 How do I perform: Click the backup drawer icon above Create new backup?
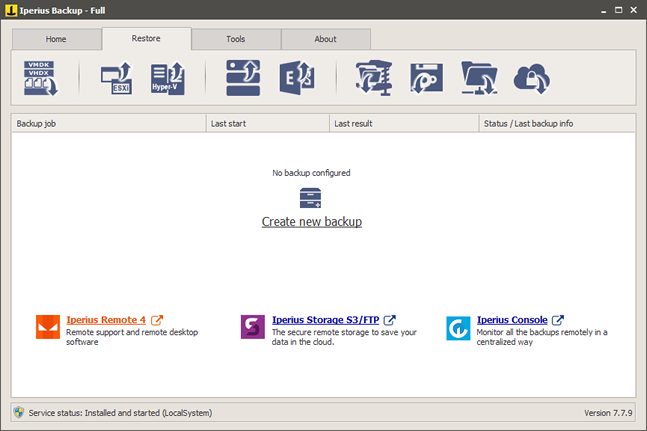pos(310,198)
